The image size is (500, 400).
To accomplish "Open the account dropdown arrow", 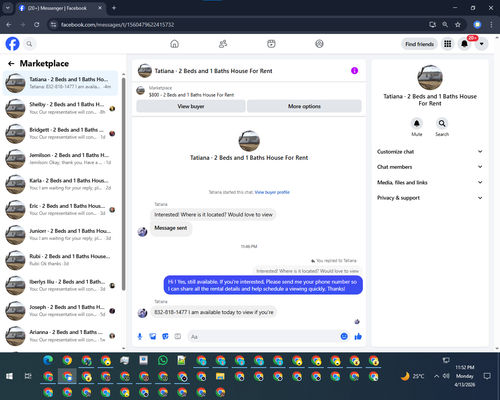I will [481, 44].
